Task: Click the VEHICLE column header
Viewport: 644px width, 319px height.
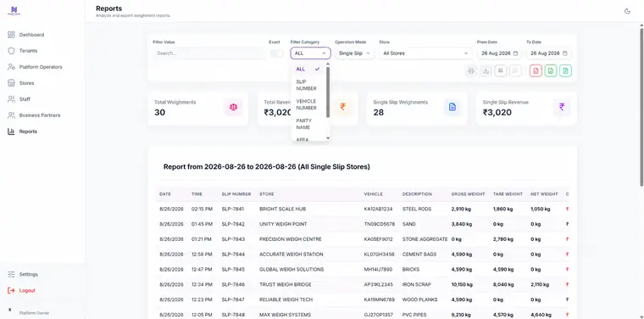Action: tap(374, 194)
